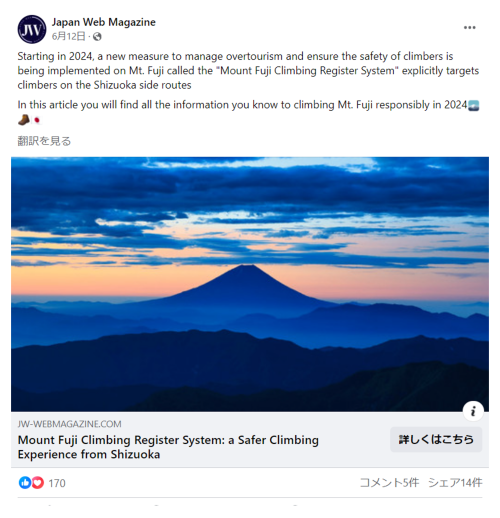Click the red Love reaction icon
The height and width of the screenshot is (518, 500).
[37, 483]
